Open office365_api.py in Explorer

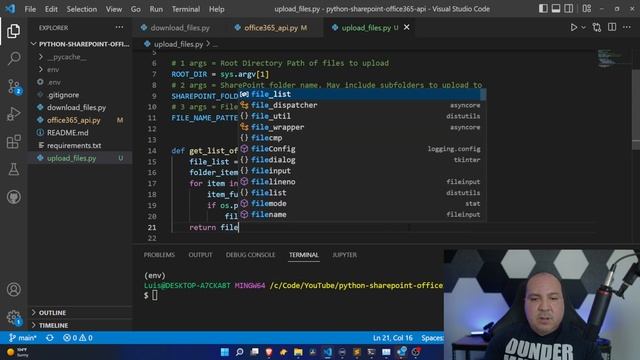[80, 120]
